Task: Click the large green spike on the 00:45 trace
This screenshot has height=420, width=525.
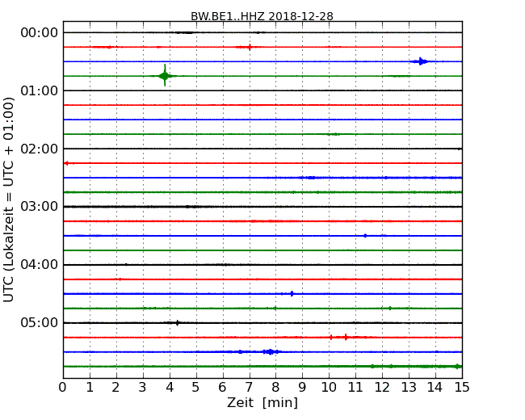Action: [165, 76]
